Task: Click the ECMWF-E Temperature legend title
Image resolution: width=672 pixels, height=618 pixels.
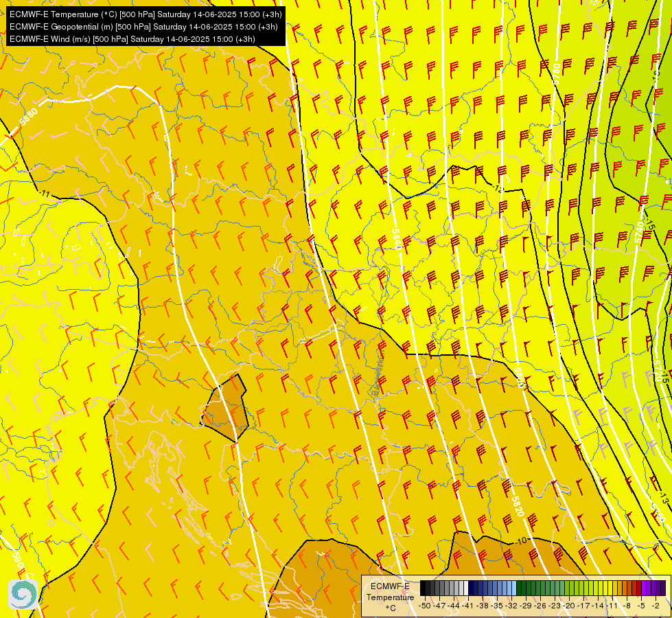Action: (x=390, y=591)
